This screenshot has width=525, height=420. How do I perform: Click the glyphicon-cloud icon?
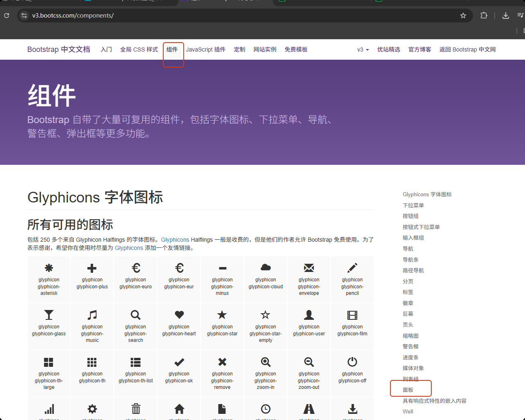point(266,267)
